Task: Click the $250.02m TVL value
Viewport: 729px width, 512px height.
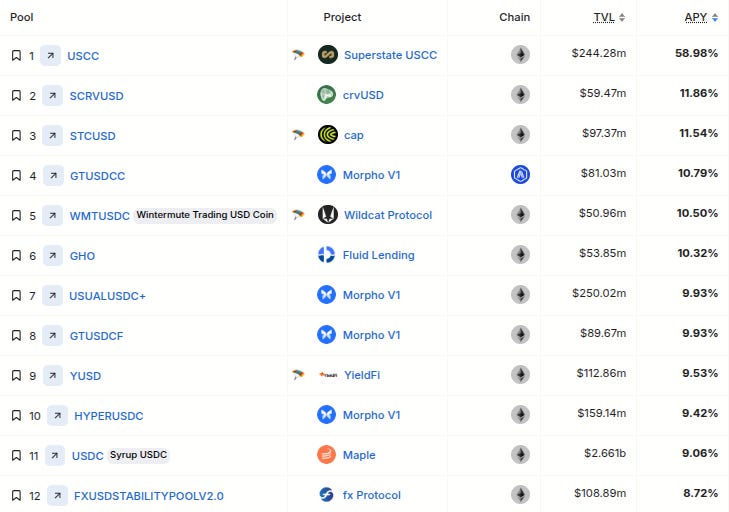Action: pos(599,293)
